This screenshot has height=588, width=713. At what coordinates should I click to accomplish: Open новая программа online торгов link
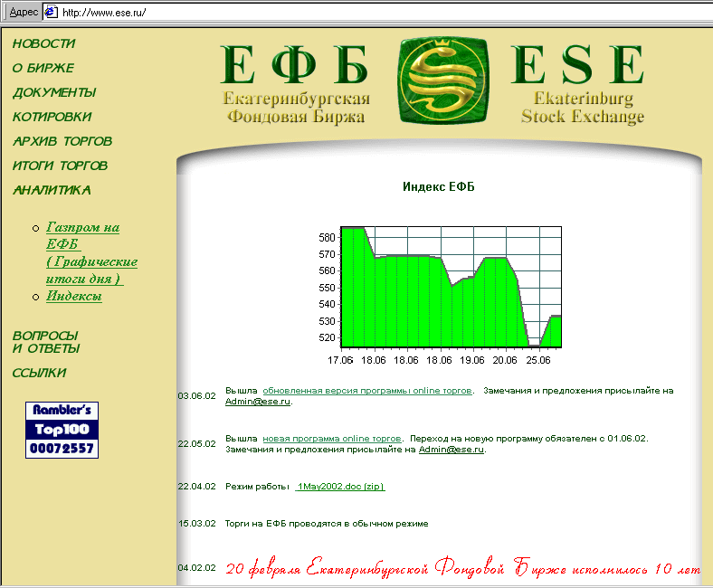coord(332,439)
